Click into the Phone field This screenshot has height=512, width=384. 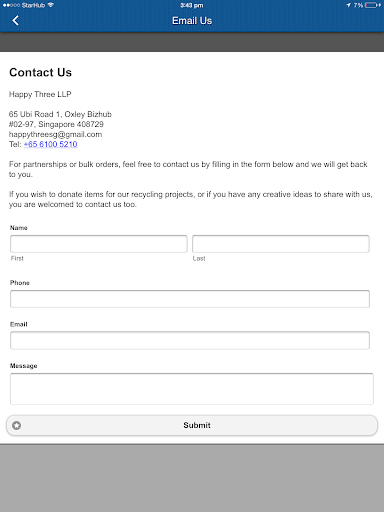pyautogui.click(x=190, y=299)
